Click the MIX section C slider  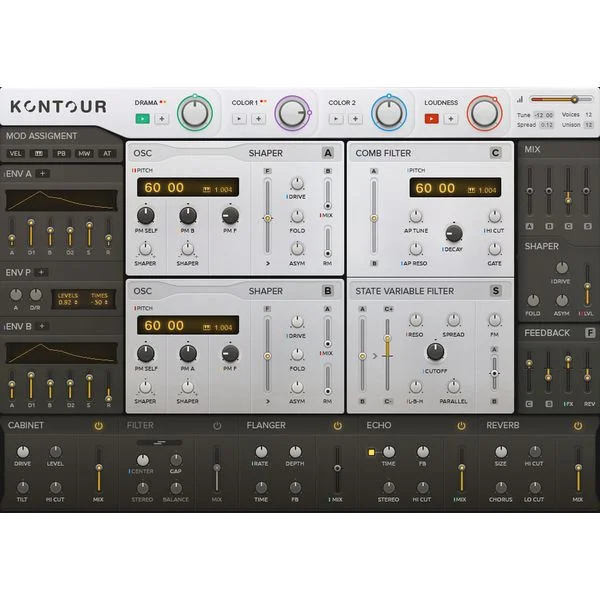click(x=568, y=191)
